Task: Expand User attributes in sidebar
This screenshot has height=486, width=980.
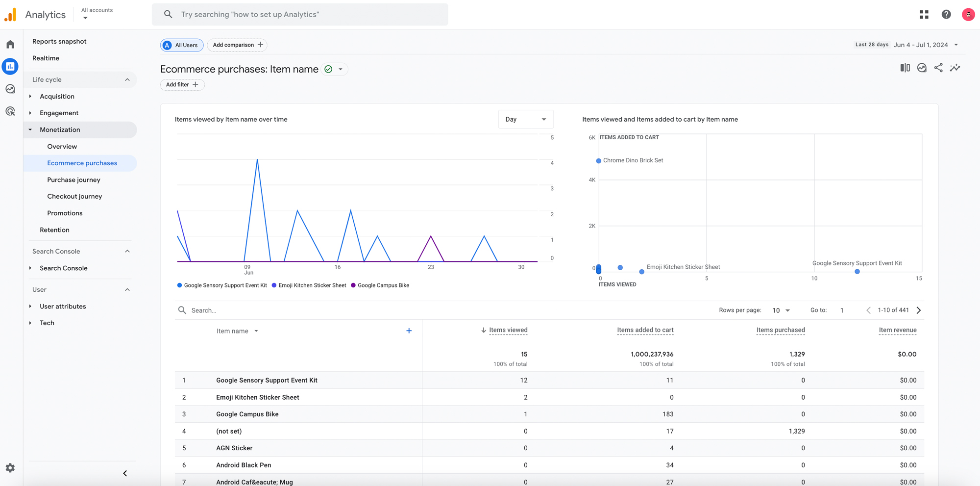Action: click(30, 306)
